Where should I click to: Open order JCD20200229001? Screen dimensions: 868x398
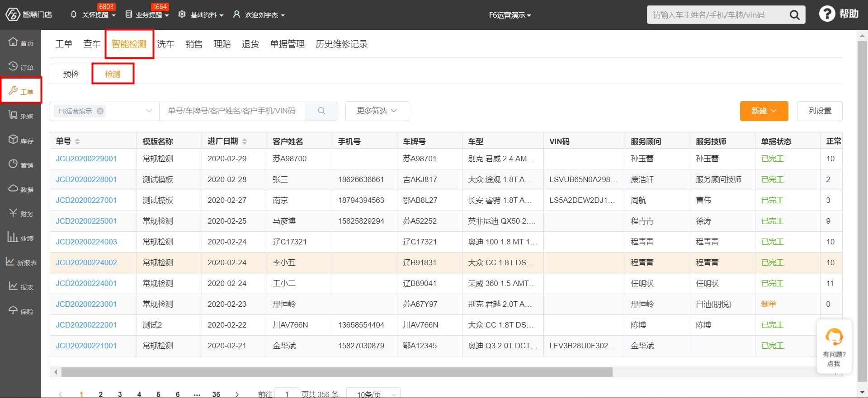pos(86,159)
